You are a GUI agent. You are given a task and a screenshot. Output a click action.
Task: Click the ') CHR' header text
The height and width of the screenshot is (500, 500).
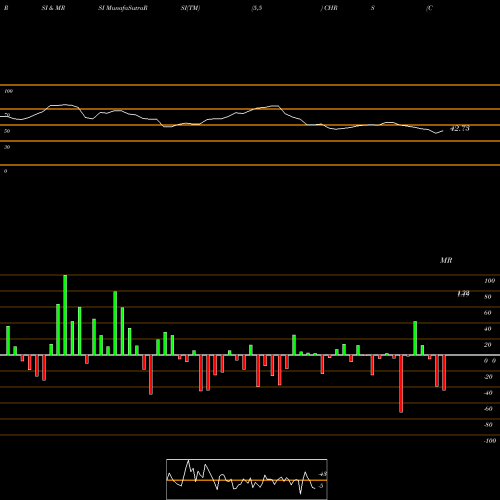pos(329,8)
